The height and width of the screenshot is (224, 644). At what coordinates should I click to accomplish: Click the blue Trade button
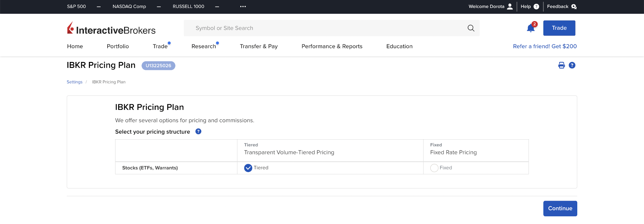(559, 28)
